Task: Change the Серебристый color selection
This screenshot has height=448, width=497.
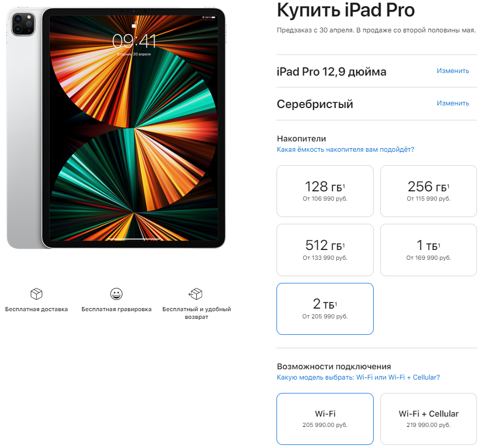Action: (x=453, y=103)
